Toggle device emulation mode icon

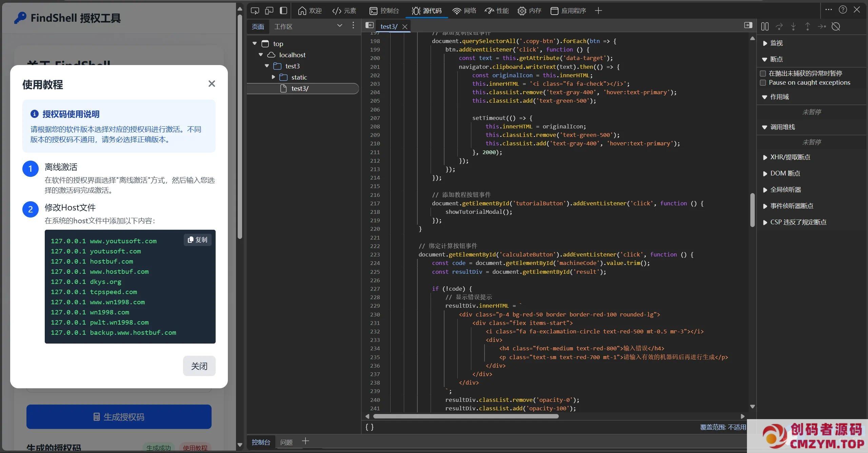tap(269, 11)
